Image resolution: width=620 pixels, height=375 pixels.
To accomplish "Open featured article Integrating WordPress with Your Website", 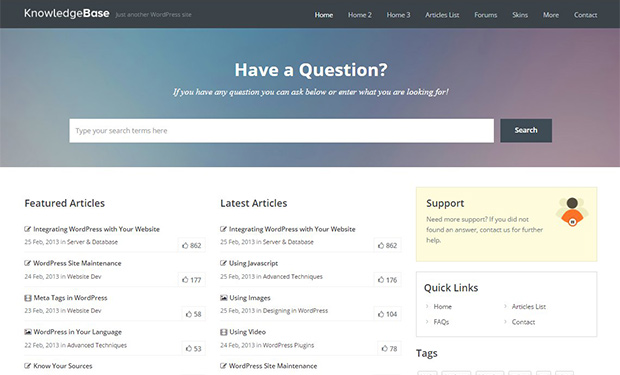I will (x=96, y=229).
